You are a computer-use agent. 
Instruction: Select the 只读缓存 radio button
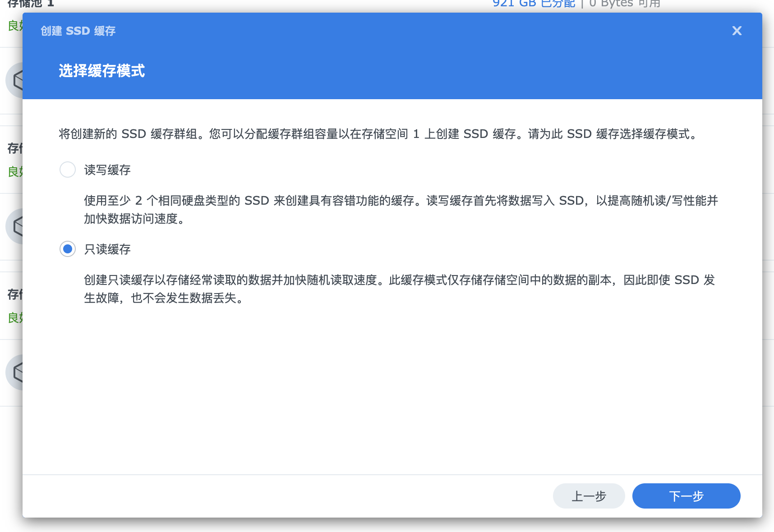coord(68,249)
